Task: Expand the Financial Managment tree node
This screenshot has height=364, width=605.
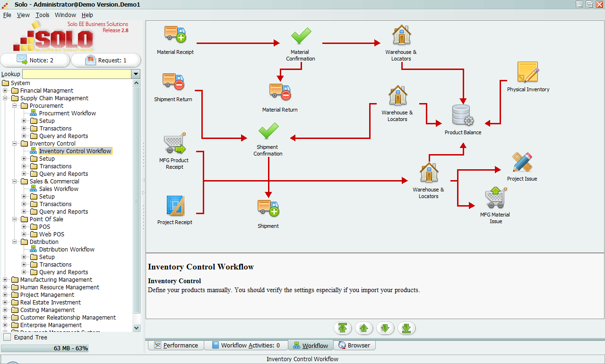Action: click(5, 91)
